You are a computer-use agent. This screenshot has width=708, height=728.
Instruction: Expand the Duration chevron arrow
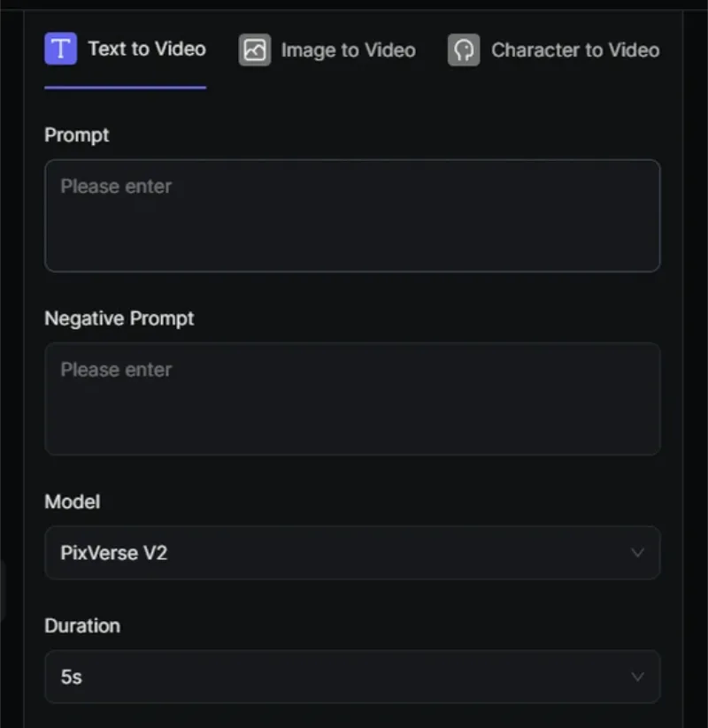tap(637, 677)
